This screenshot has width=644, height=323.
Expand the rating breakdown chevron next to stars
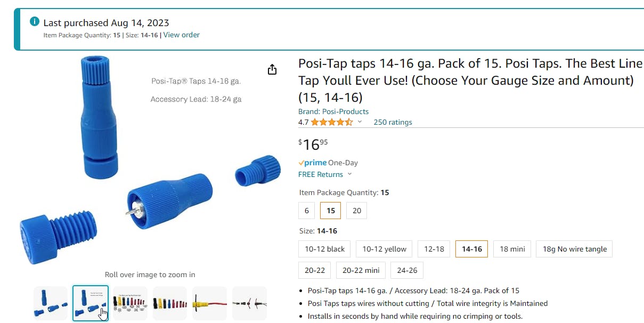pos(360,122)
